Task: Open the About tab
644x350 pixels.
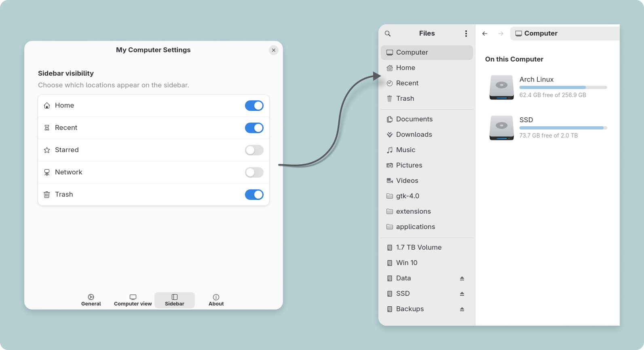Action: pyautogui.click(x=216, y=300)
